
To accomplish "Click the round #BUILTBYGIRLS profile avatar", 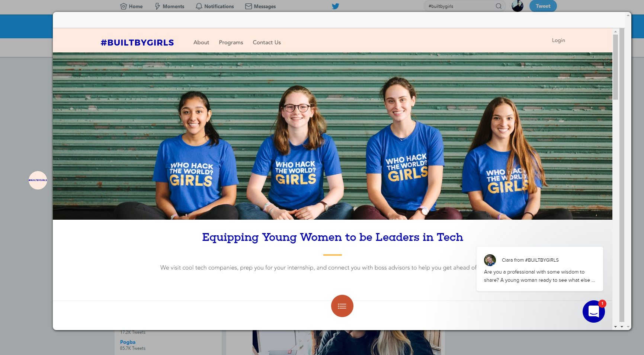I will [x=38, y=180].
